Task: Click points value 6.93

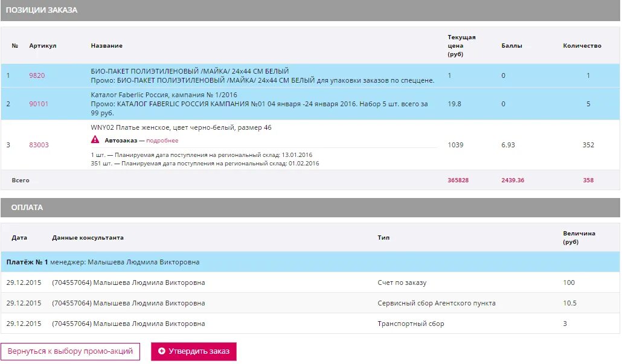Action: pos(508,145)
